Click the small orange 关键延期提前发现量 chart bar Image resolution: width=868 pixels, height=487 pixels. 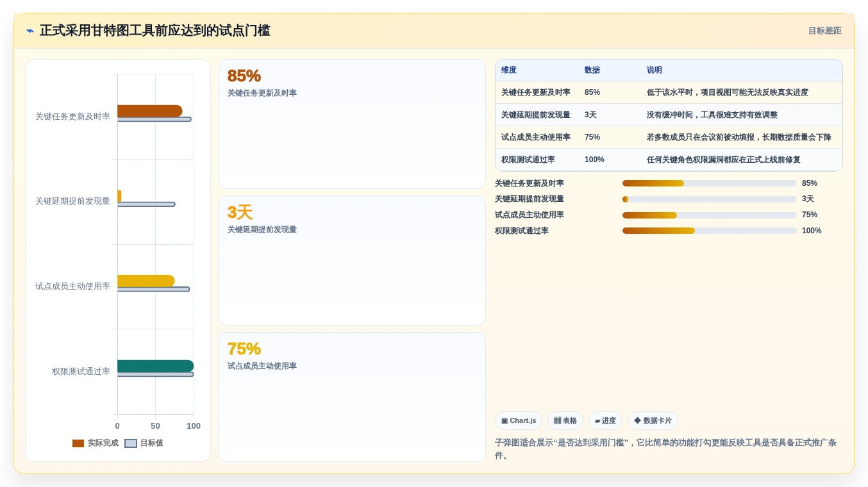(x=119, y=196)
